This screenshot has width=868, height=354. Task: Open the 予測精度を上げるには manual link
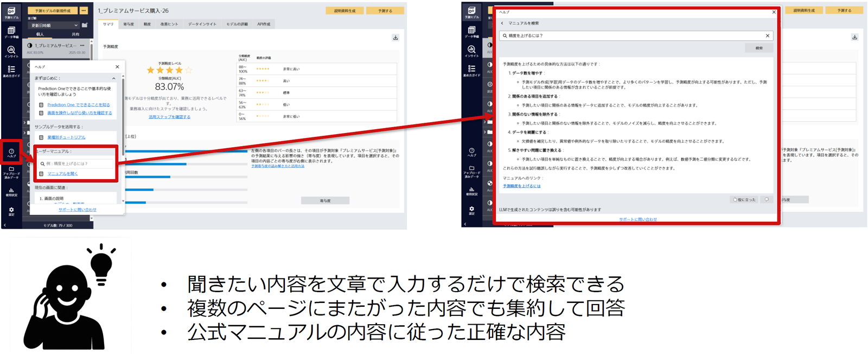tap(521, 186)
